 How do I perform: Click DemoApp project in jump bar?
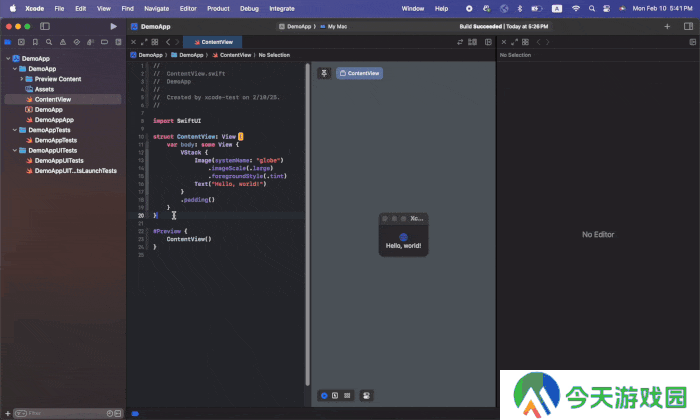coord(146,55)
